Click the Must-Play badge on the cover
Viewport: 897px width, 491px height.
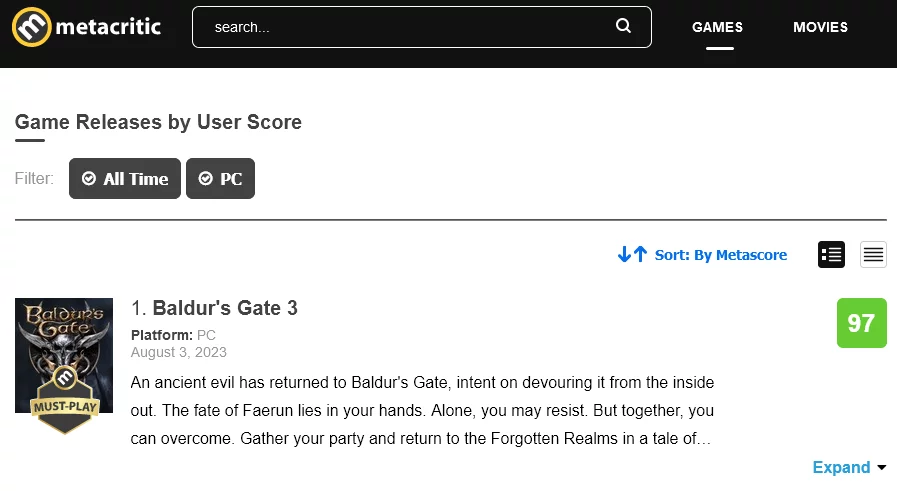(65, 401)
